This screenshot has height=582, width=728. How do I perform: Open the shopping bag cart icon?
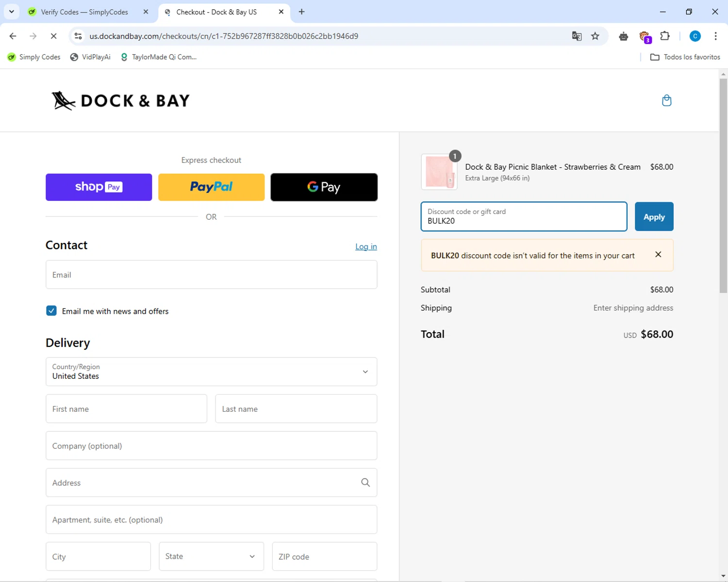pyautogui.click(x=667, y=100)
